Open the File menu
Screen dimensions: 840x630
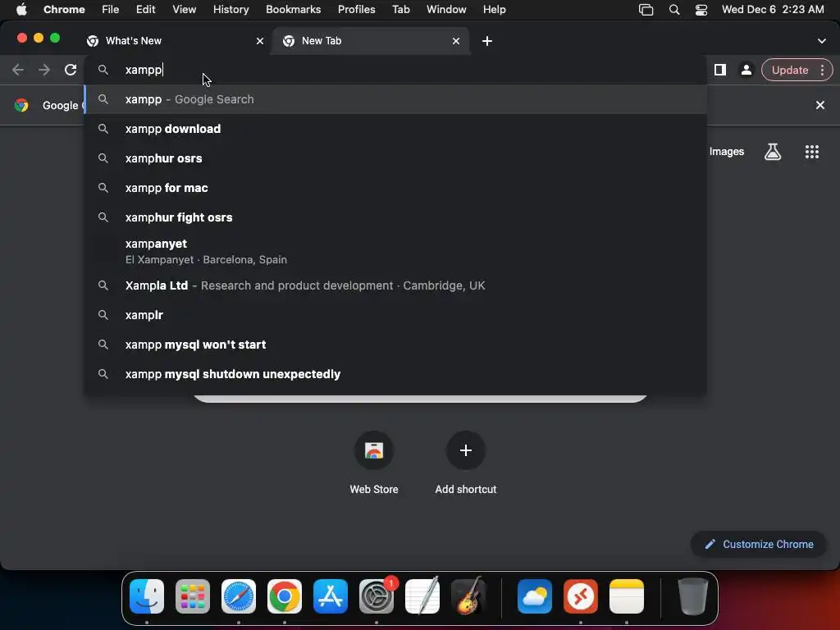coord(111,10)
